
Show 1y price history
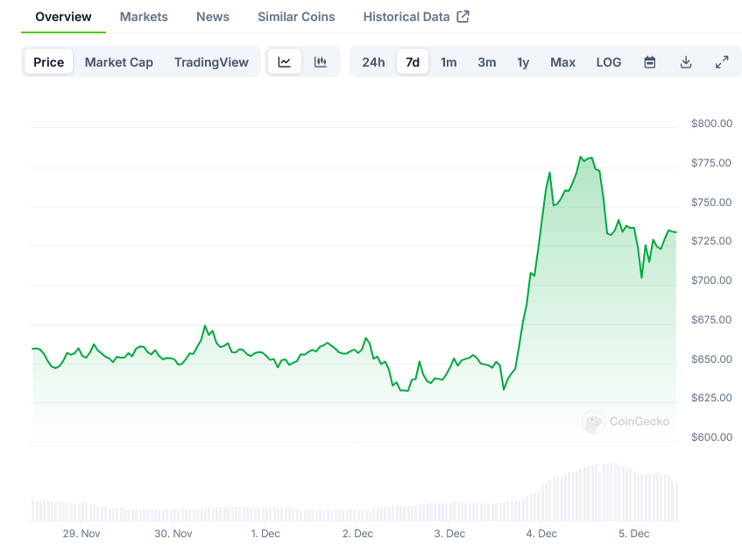coord(523,62)
